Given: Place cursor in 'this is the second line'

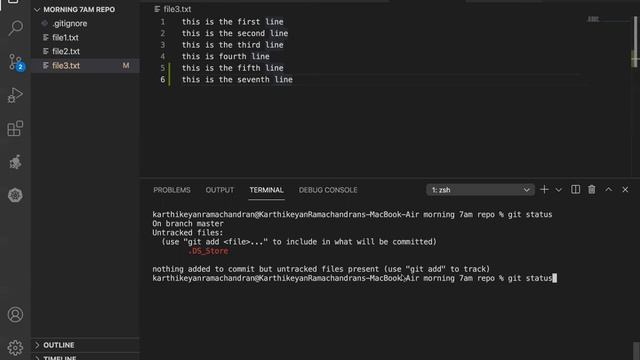Looking at the screenshot, I should pos(235,33).
